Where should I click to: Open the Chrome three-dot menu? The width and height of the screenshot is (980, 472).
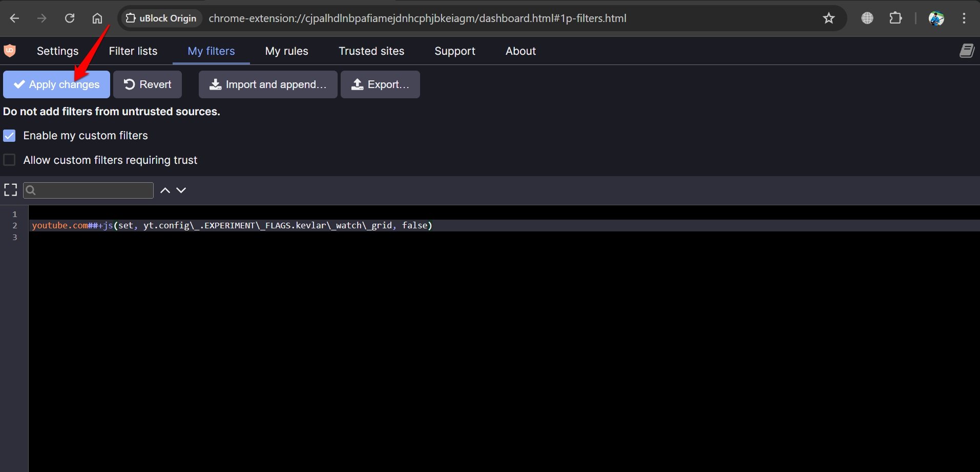pyautogui.click(x=964, y=18)
